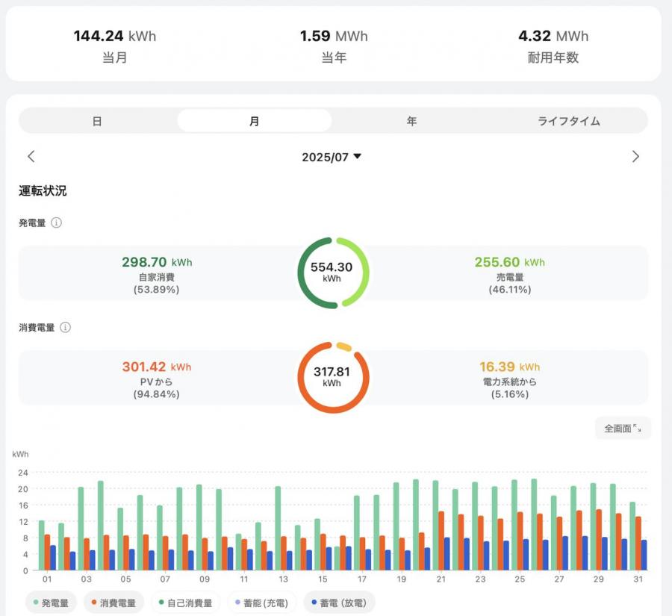Select the 月 tab
The height and width of the screenshot is (616, 672).
pyautogui.click(x=254, y=121)
